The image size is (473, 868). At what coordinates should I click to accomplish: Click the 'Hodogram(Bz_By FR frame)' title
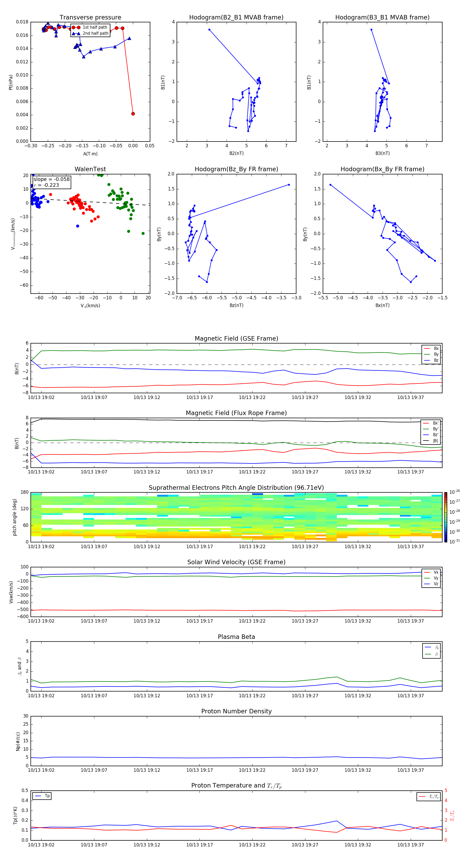coord(236,169)
